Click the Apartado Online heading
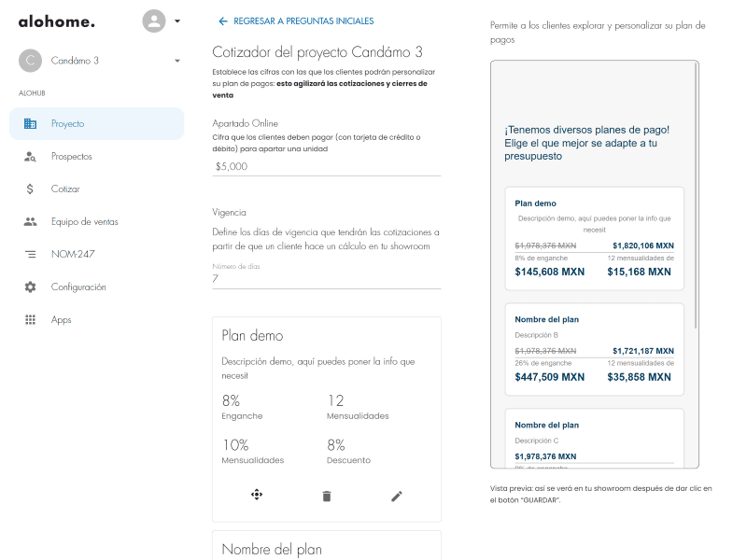Screen dimensions: 747x560 click(245, 123)
